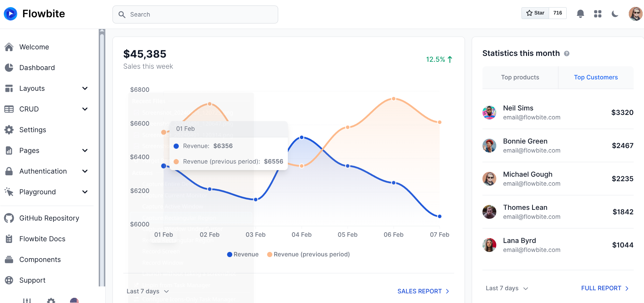Expand the Layouts menu
This screenshot has height=303, width=644.
[x=47, y=88]
